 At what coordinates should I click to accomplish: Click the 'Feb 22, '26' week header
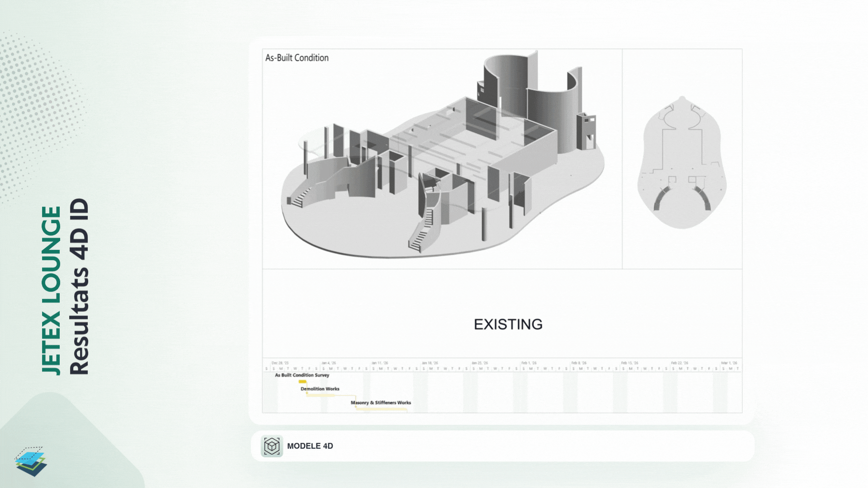[x=679, y=363]
